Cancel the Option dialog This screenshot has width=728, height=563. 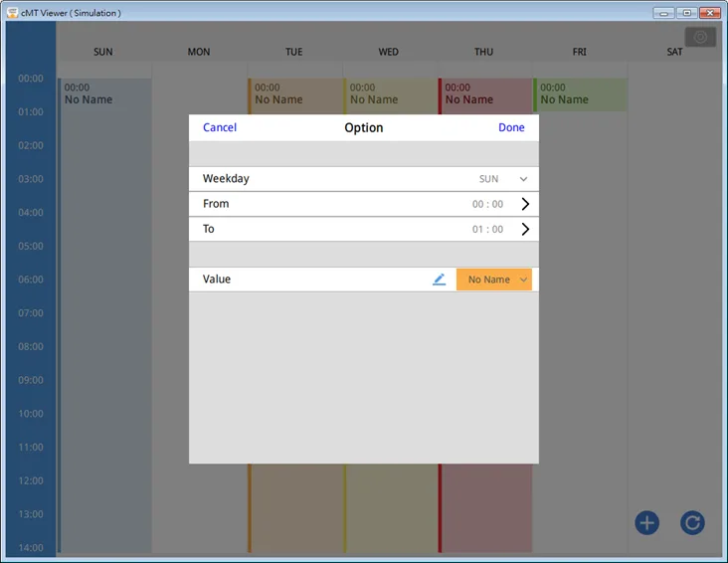[x=220, y=127]
